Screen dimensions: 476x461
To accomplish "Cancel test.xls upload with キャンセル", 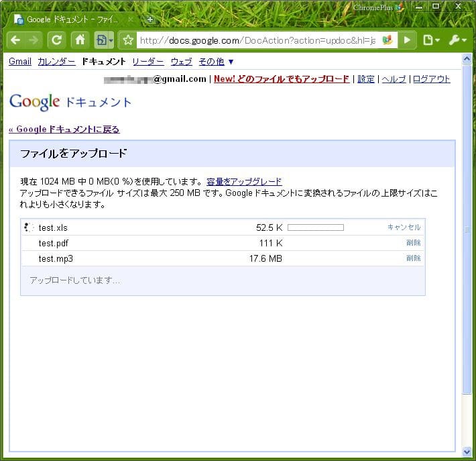I will coord(404,227).
